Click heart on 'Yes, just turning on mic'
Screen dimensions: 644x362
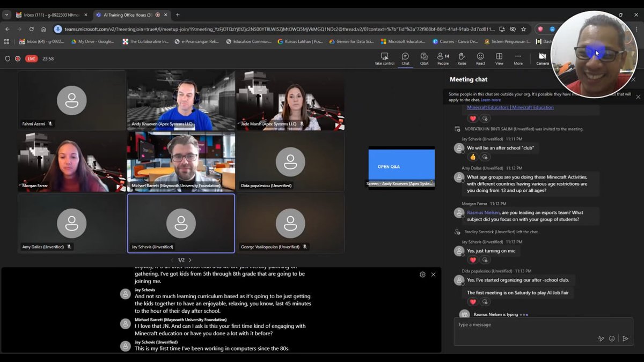[x=473, y=260]
